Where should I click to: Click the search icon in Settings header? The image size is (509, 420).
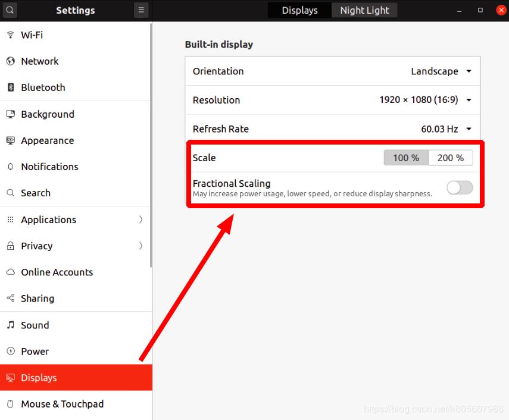[10, 10]
